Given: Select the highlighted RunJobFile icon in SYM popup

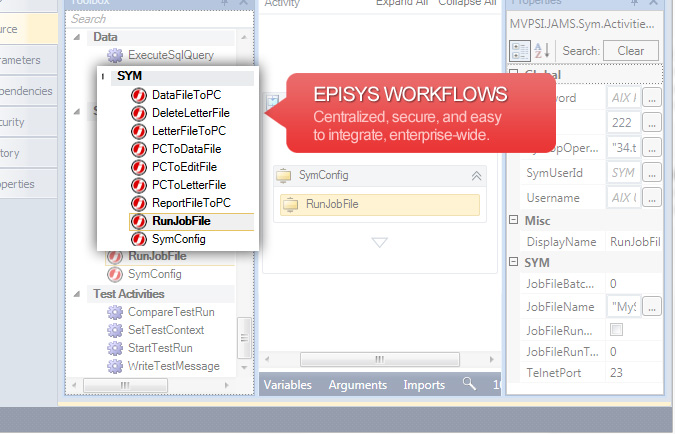Looking at the screenshot, I should (x=139, y=221).
